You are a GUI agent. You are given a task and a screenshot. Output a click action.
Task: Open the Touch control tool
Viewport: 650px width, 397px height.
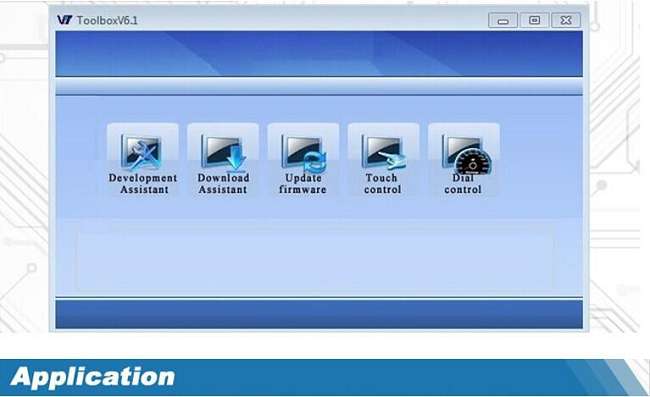[383, 160]
